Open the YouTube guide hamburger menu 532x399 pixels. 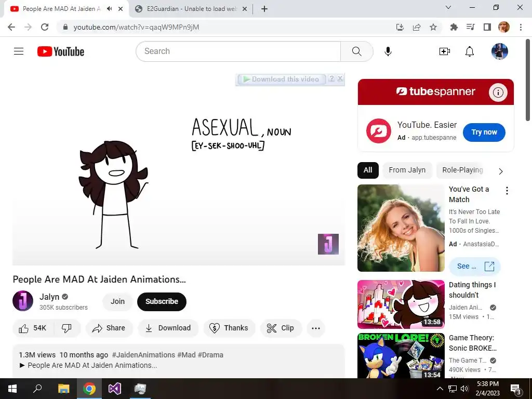(x=19, y=51)
